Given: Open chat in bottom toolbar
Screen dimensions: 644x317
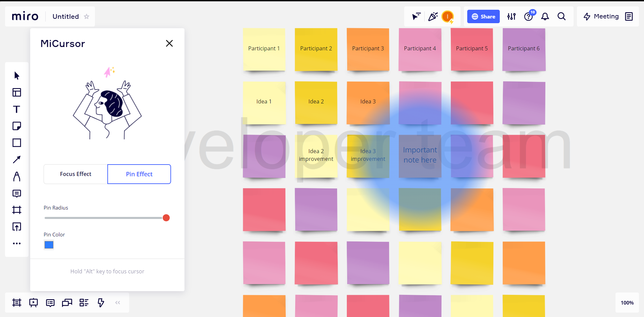Looking at the screenshot, I should (67, 303).
